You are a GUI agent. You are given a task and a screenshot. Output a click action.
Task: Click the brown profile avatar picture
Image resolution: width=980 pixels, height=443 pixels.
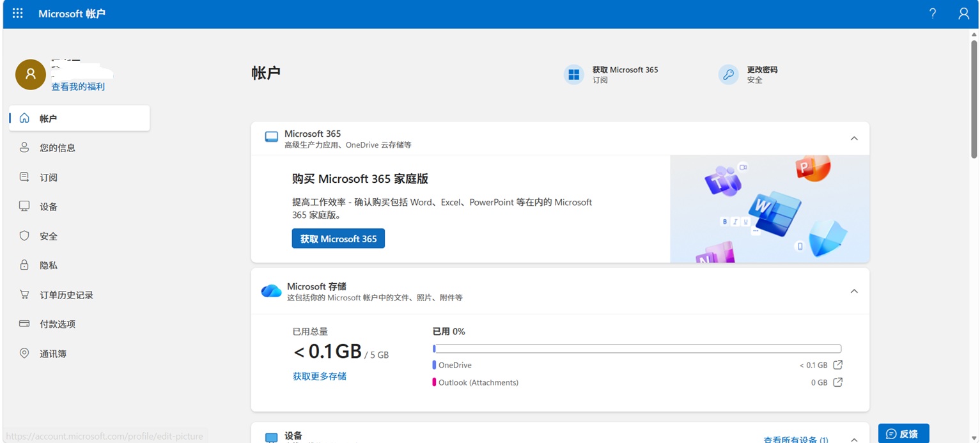31,74
